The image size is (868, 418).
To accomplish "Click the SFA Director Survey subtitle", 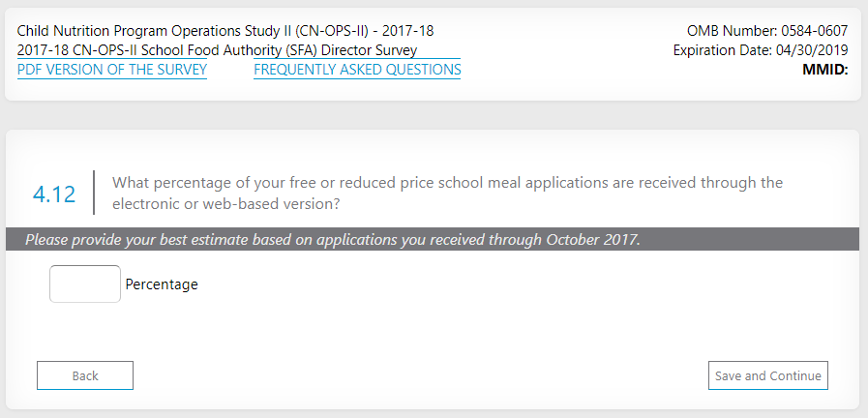I will tap(218, 50).
